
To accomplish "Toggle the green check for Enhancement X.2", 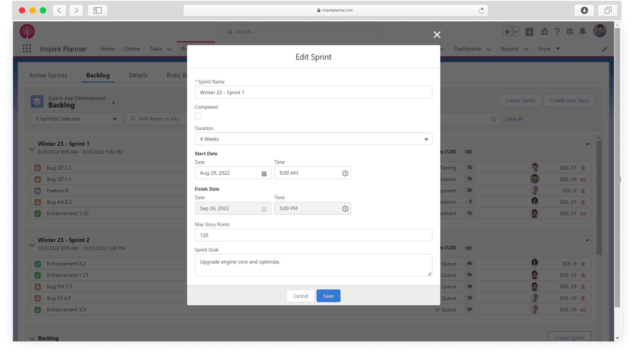I will coord(38,264).
